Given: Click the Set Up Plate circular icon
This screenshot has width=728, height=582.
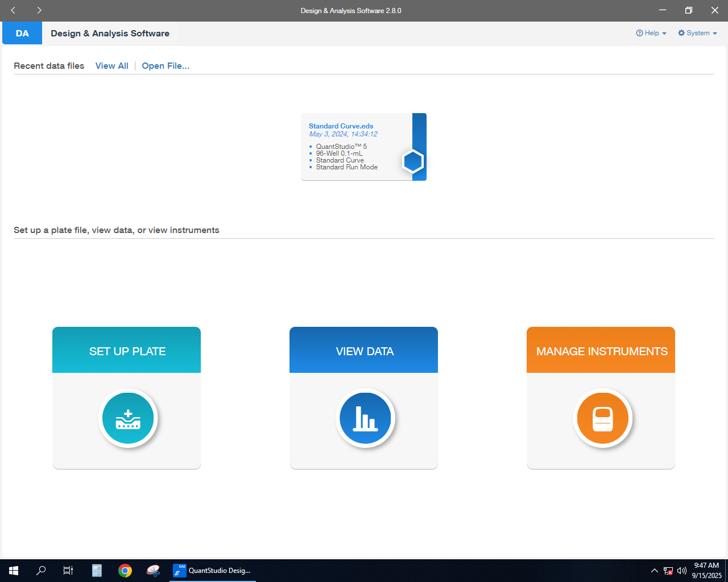Looking at the screenshot, I should 128,418.
